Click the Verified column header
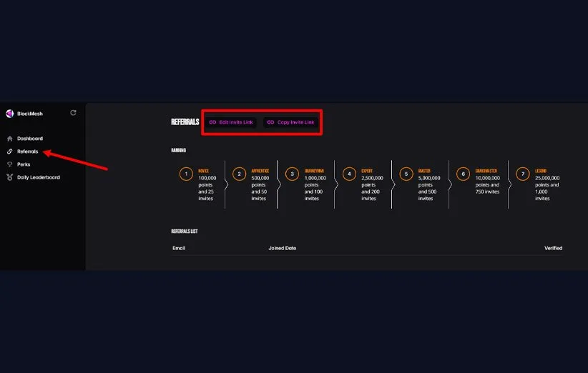Screen dimensions: 588x373 [x=553, y=248]
